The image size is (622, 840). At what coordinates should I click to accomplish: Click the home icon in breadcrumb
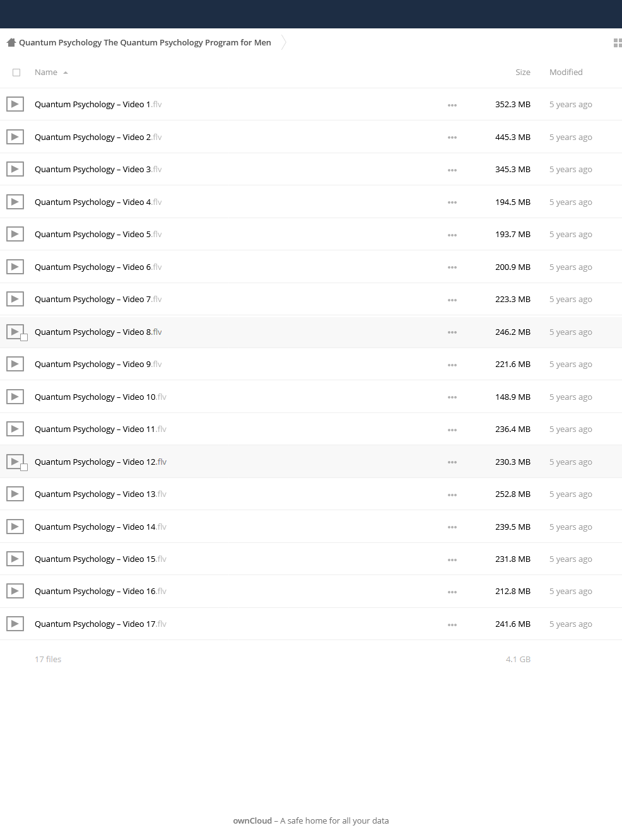pyautogui.click(x=11, y=42)
